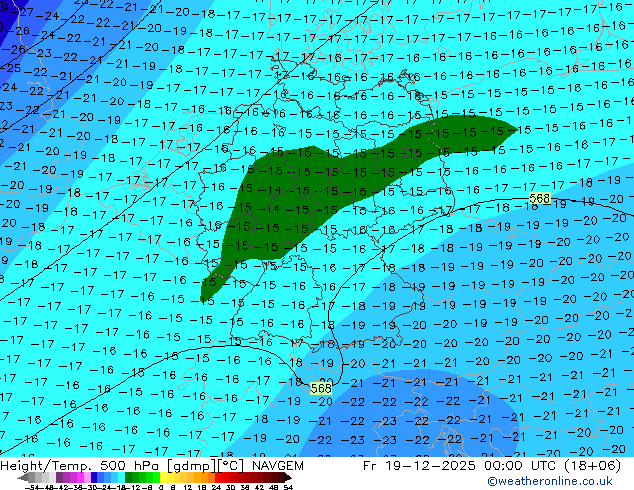
Task: Click the gray left arrow end of legend
Action: (x=23, y=477)
